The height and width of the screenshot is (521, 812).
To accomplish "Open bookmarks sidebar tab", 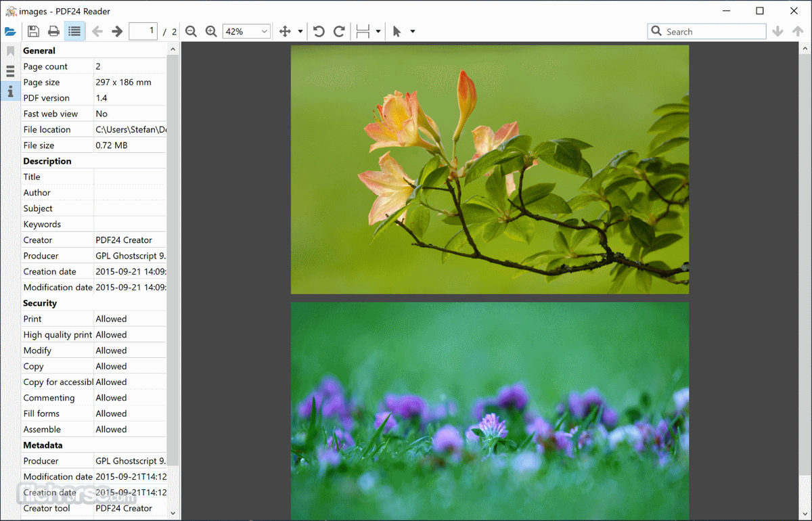I will click(10, 51).
